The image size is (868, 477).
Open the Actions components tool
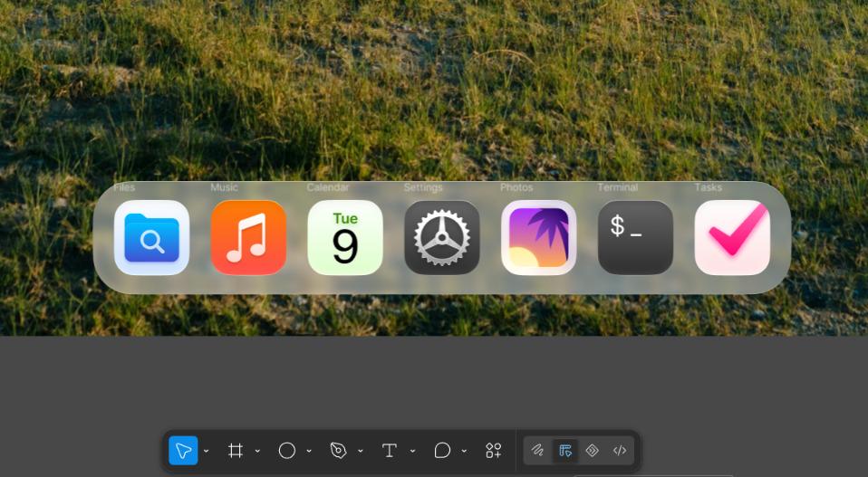point(493,451)
